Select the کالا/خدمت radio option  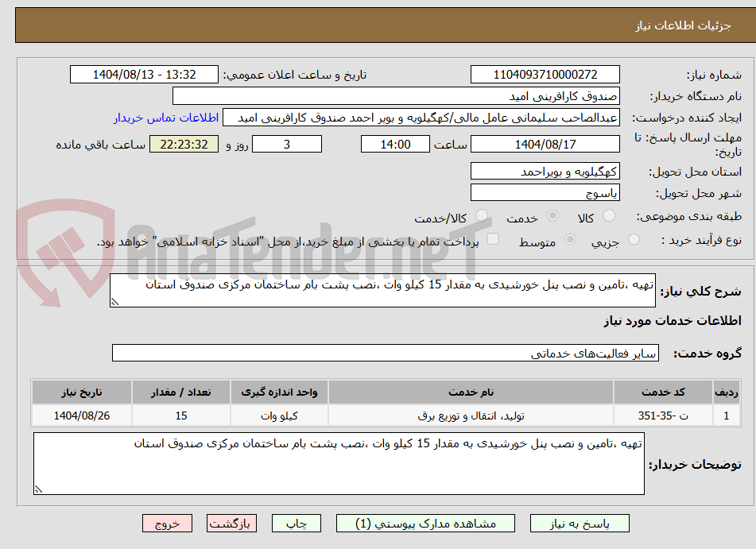coord(481,216)
